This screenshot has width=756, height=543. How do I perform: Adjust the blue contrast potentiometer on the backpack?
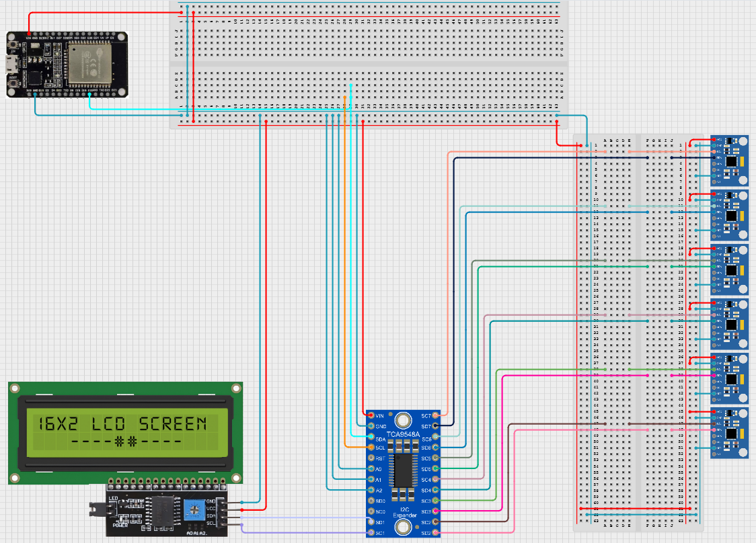pos(194,509)
